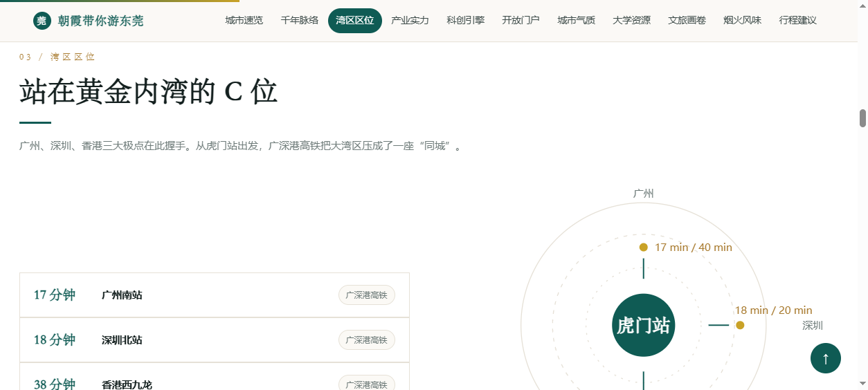Viewport: 868px width, 390px height.
Task: Click the back-to-top arrow button
Action: pyautogui.click(x=826, y=358)
